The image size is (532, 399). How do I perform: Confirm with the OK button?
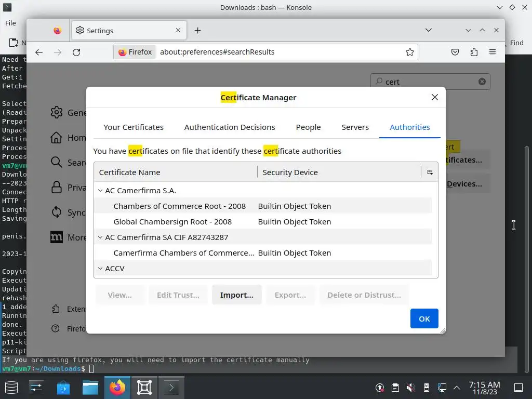[x=424, y=318]
